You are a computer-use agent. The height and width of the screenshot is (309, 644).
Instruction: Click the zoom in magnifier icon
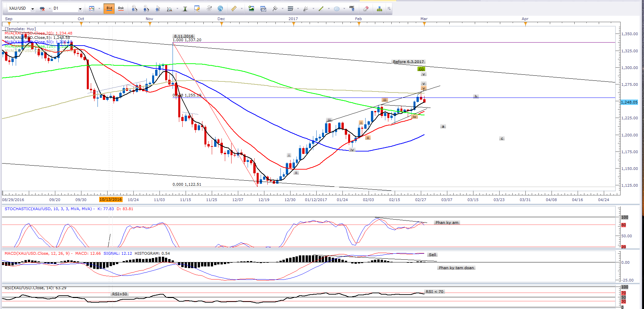click(x=134, y=9)
